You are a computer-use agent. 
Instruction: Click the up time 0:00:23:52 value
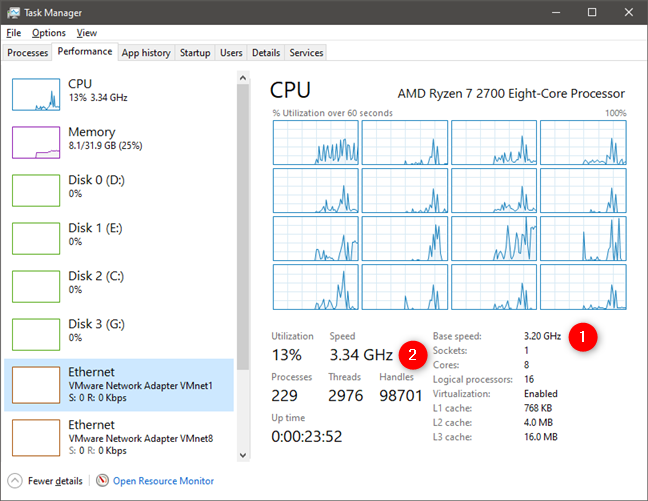pos(307,437)
